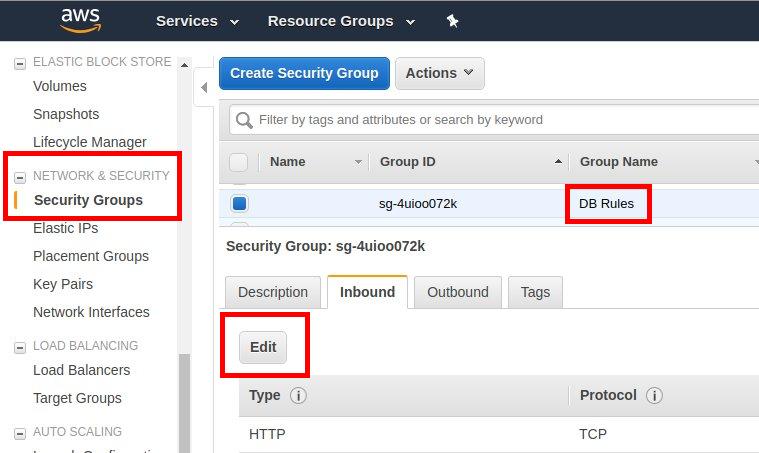Click sidebar scroll-up arrow

click(x=184, y=64)
